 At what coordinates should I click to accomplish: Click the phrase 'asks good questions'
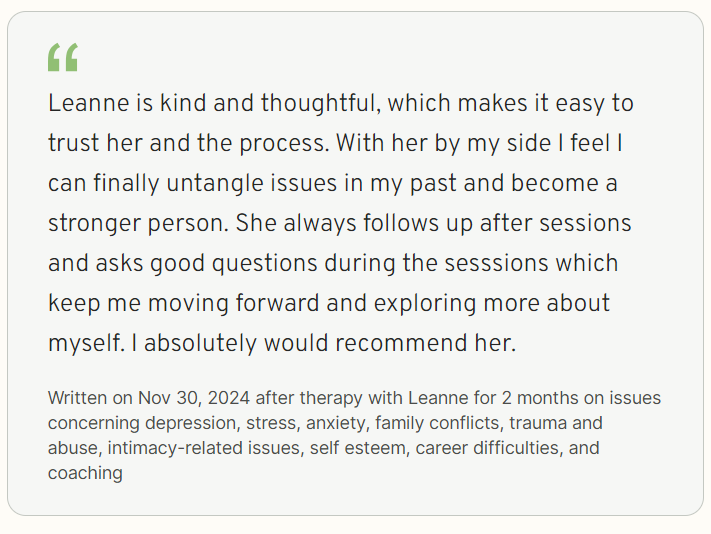click(x=206, y=263)
